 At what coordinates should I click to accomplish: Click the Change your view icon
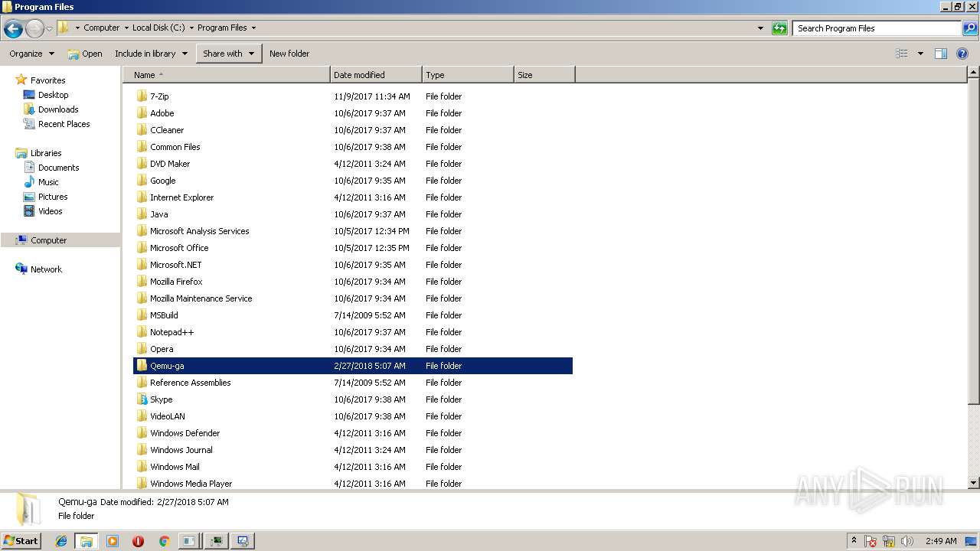pos(902,54)
